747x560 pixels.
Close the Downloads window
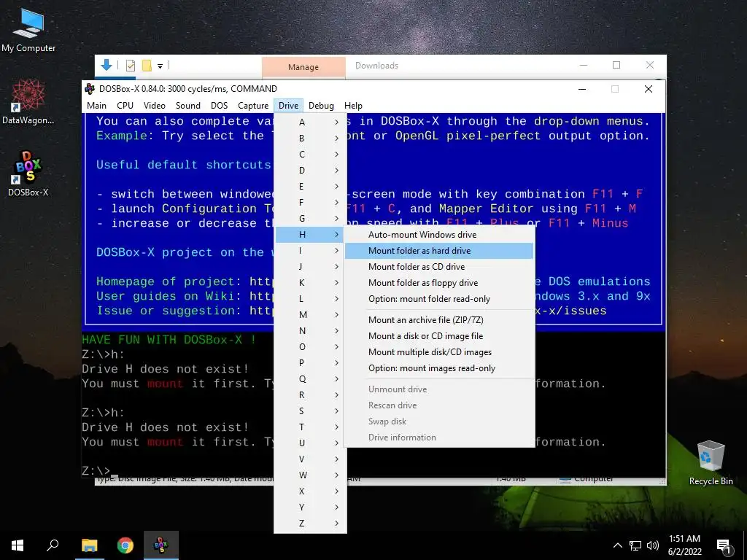click(650, 65)
